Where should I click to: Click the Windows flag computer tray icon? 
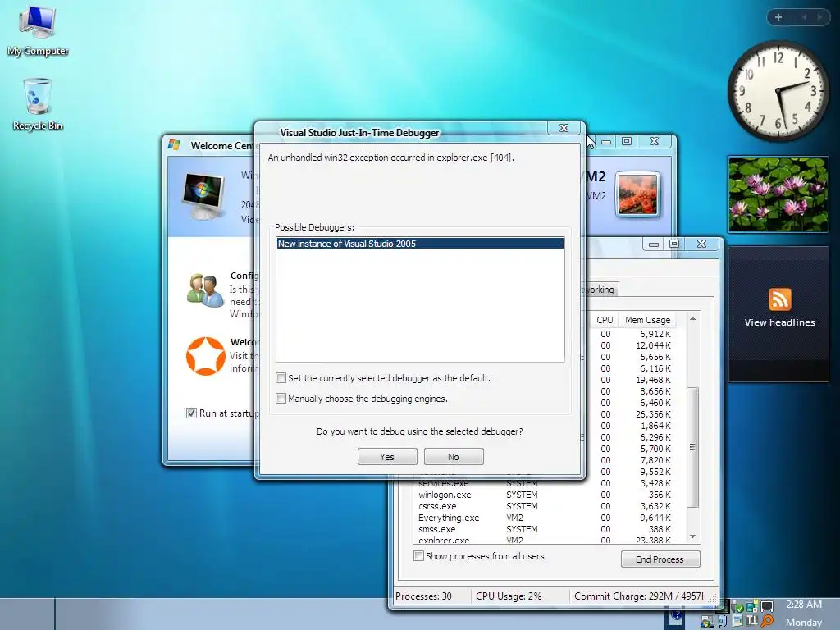pyautogui.click(x=708, y=622)
